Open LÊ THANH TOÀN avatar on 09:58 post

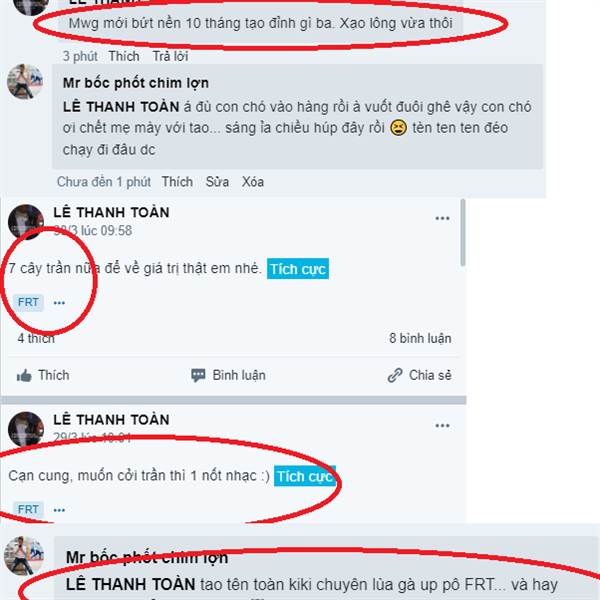point(26,222)
